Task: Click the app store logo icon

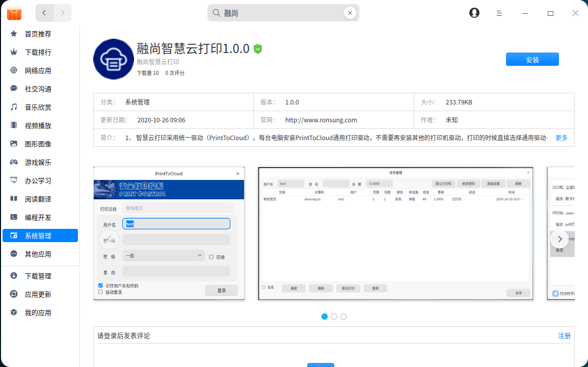Action: (14, 13)
